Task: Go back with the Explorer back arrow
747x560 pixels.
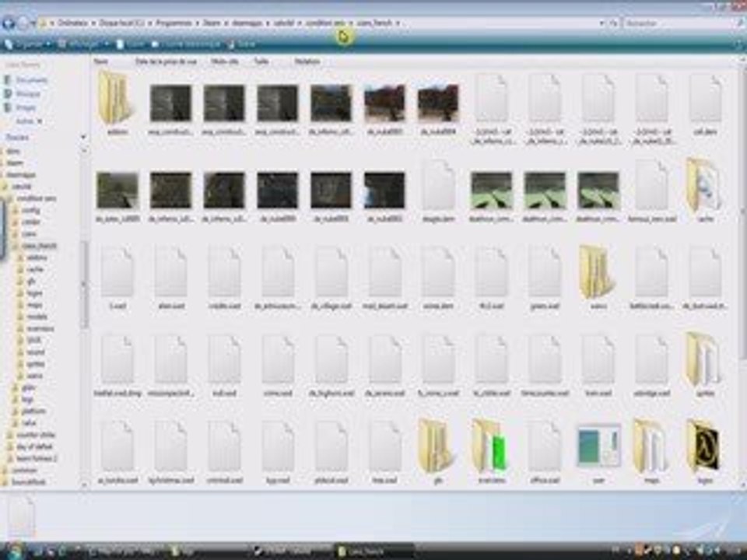Action: pos(8,23)
